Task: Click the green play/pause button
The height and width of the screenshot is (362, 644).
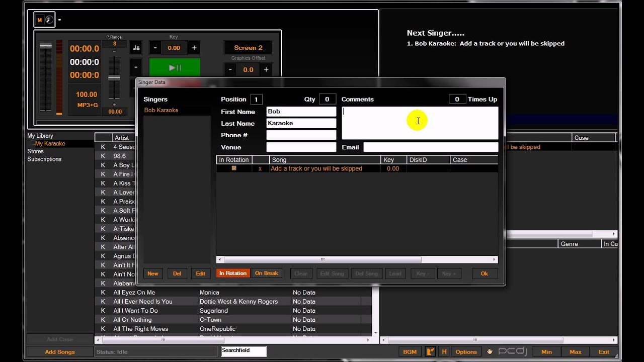Action: [x=175, y=67]
